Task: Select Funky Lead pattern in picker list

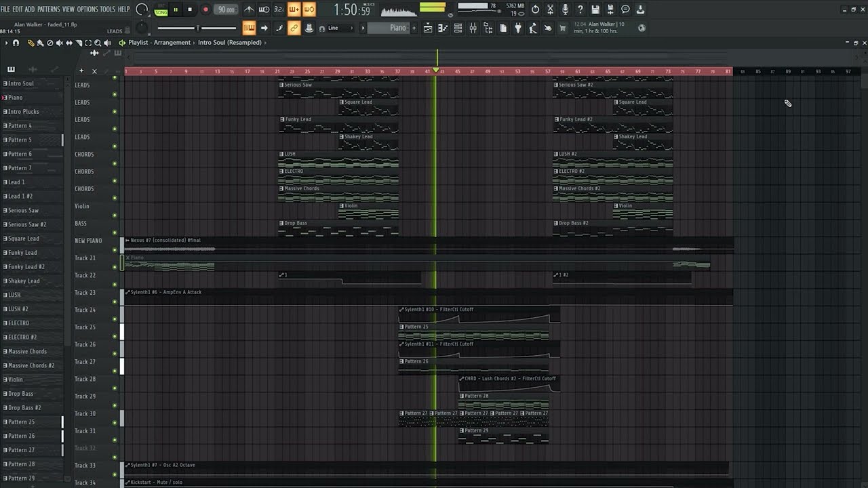Action: pyautogui.click(x=22, y=253)
